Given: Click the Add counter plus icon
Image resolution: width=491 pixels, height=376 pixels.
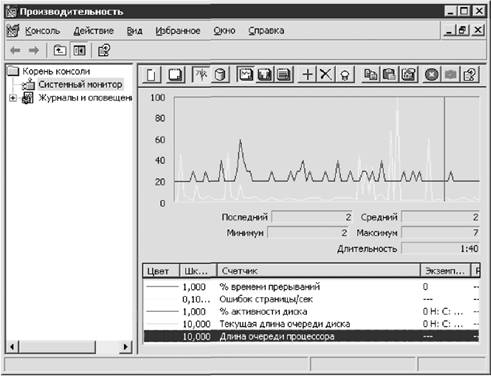Looking at the screenshot, I should (307, 75).
